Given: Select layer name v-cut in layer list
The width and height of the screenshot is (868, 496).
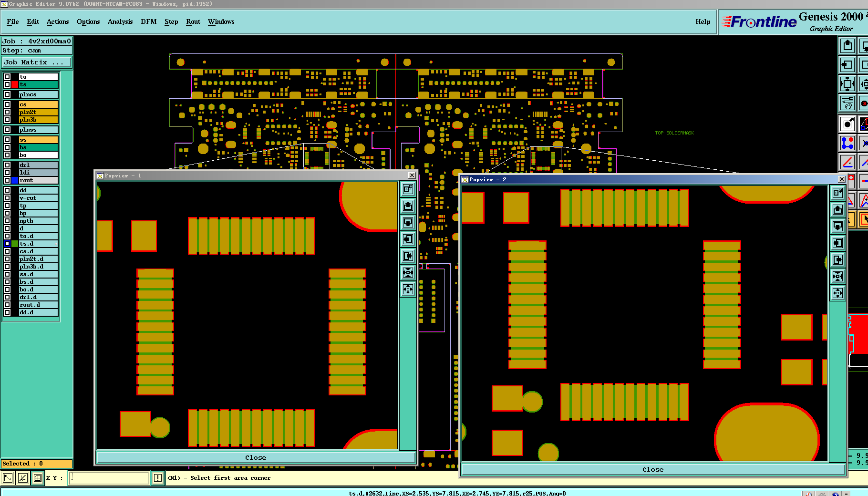Looking at the screenshot, I should click(x=38, y=198).
